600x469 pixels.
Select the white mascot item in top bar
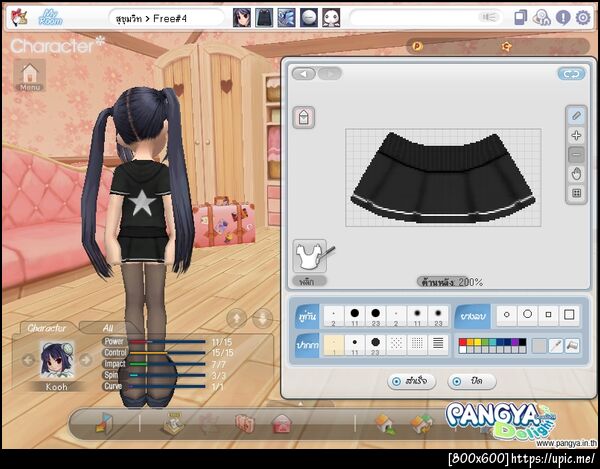click(331, 18)
